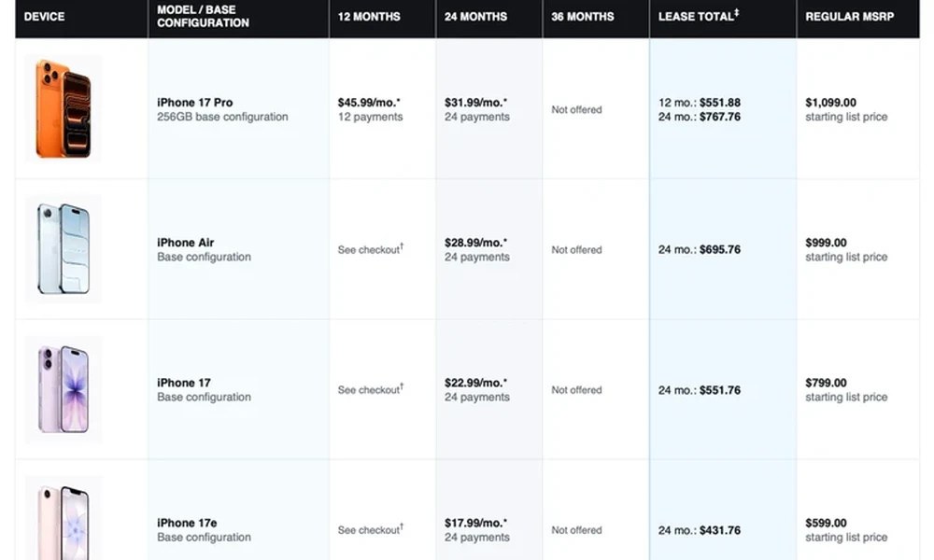934x560 pixels.
Task: Open the iPhone 17 model name link
Action: pyautogui.click(x=183, y=383)
